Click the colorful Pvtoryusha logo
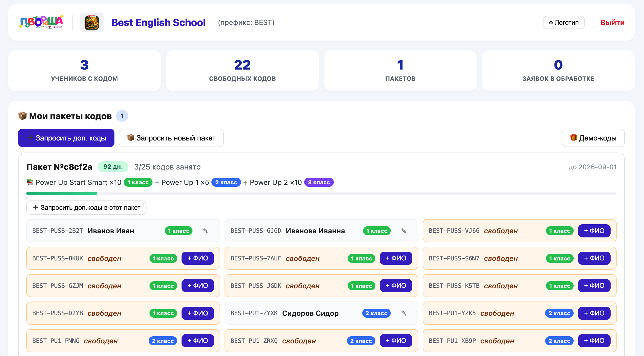644x356 pixels. point(41,22)
